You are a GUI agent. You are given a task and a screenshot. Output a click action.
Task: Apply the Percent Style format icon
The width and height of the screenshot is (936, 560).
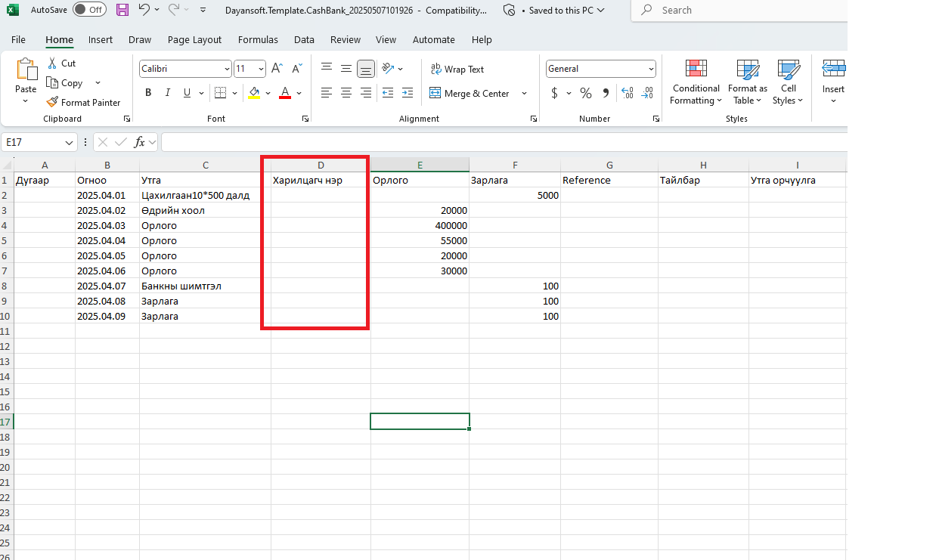[586, 93]
